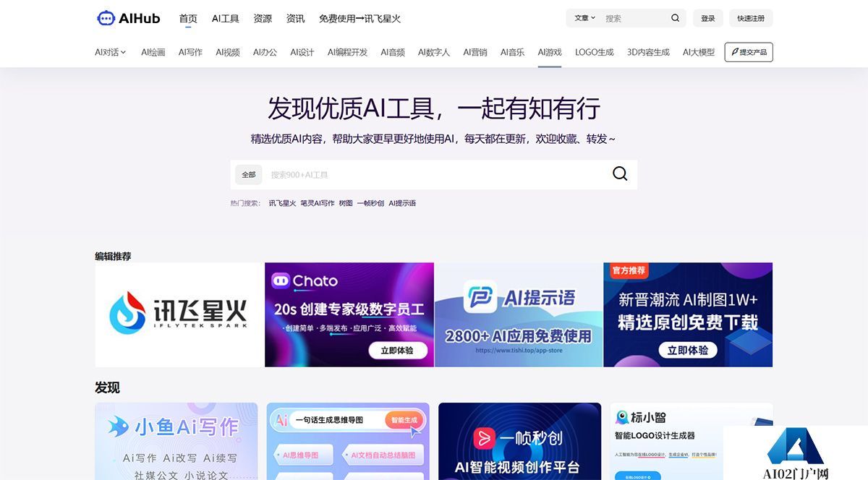Select the AI设计 category
Viewport: 868px width, 480px height.
point(302,52)
